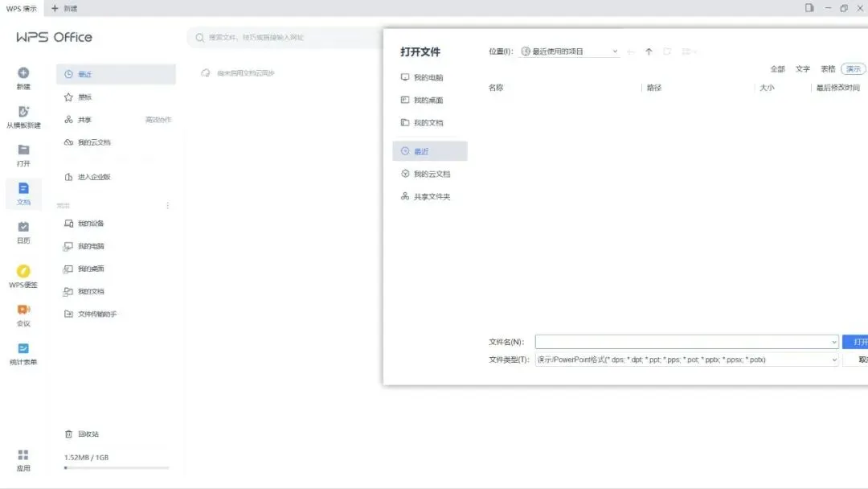
Task: Sort by 最后修改时间 column header
Action: pos(837,88)
